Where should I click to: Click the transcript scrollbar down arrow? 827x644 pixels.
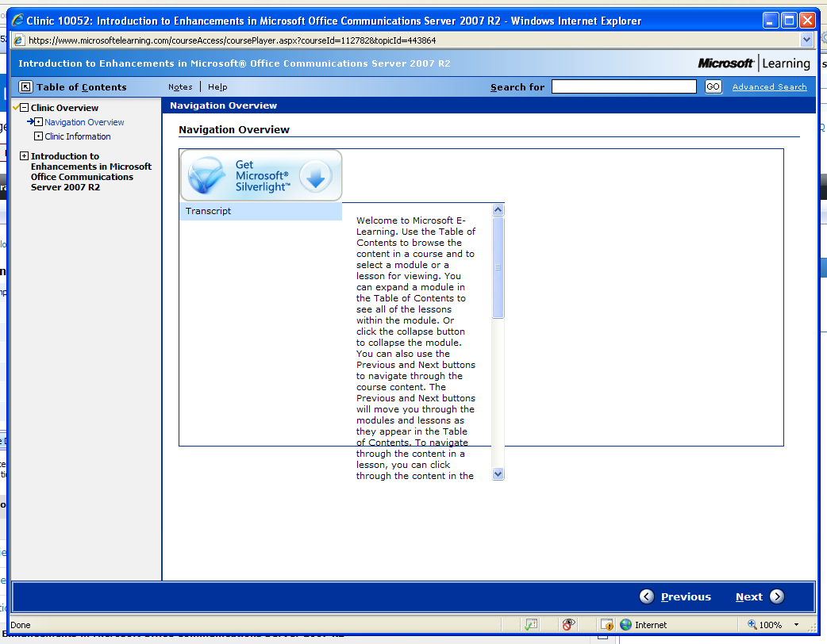click(x=498, y=473)
